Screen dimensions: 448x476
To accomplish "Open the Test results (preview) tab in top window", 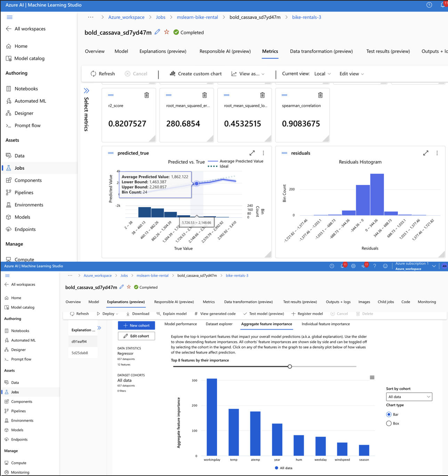I will 388,51.
